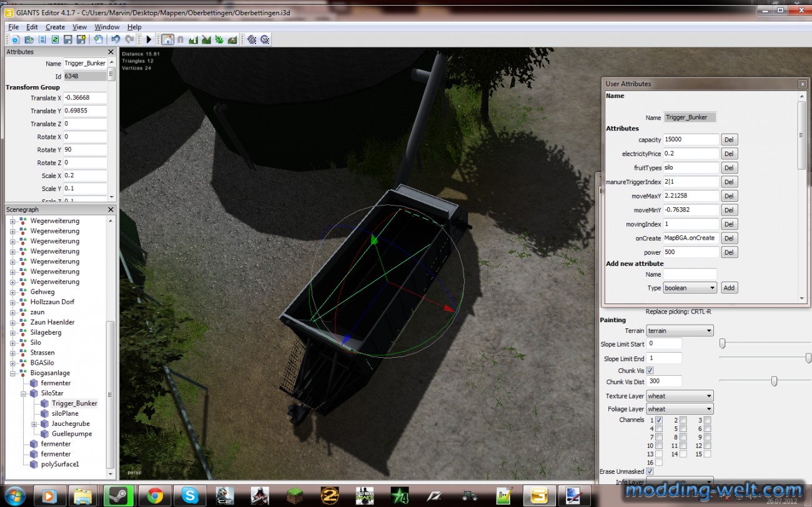The height and width of the screenshot is (507, 812).
Task: Open Minecraft from the taskbar
Action: click(295, 496)
